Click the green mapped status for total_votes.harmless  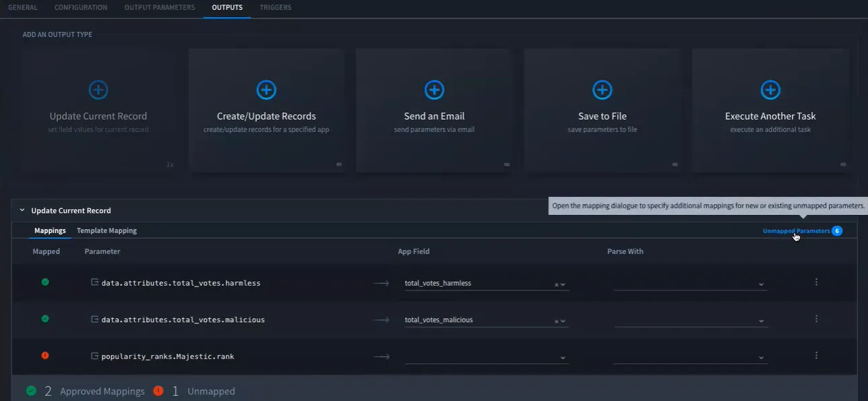tap(45, 282)
